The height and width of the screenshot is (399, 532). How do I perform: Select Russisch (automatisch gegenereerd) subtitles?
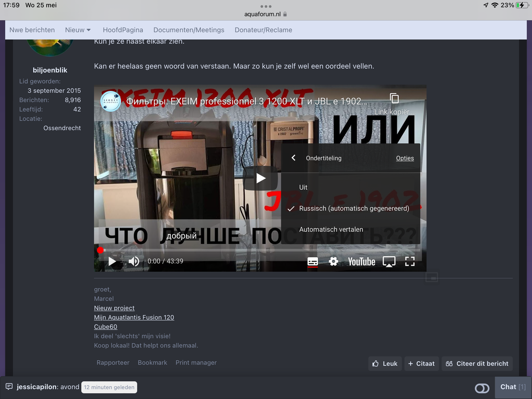coord(354,208)
